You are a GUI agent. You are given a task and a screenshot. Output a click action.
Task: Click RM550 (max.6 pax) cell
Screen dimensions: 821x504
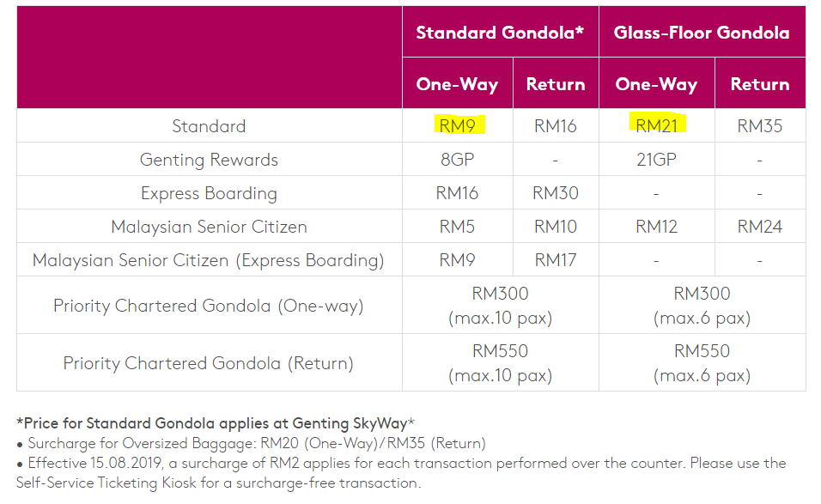(702, 363)
